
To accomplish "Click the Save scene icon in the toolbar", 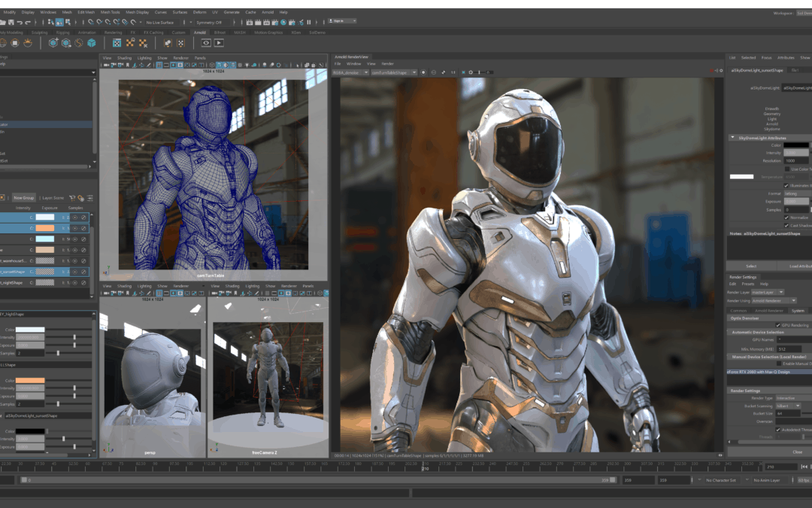I will click(x=11, y=23).
